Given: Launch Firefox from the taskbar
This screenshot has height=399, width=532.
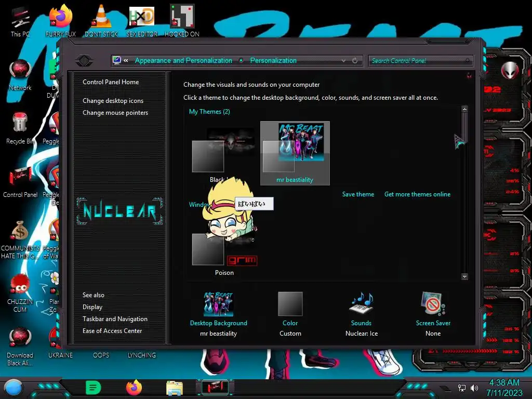Looking at the screenshot, I should point(134,388).
